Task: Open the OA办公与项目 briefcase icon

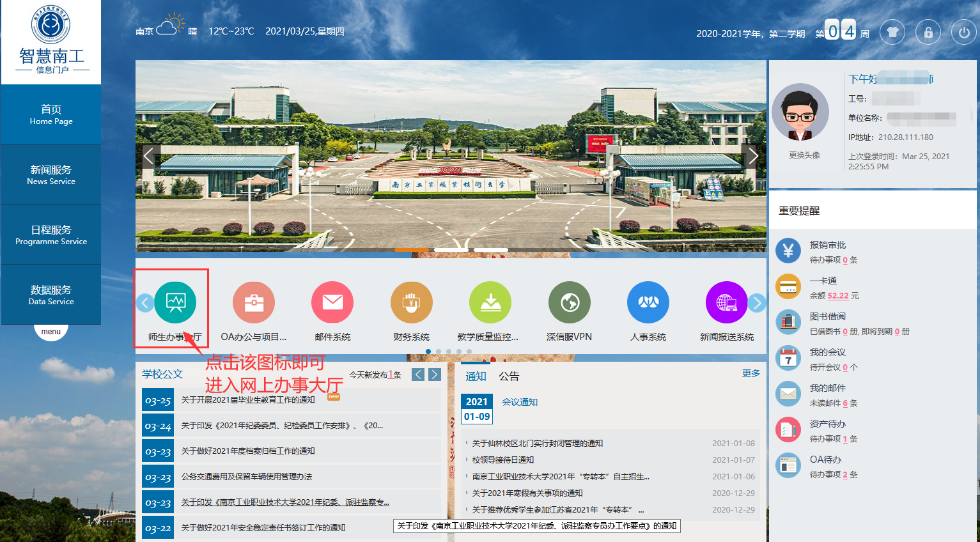Action: pos(254,302)
